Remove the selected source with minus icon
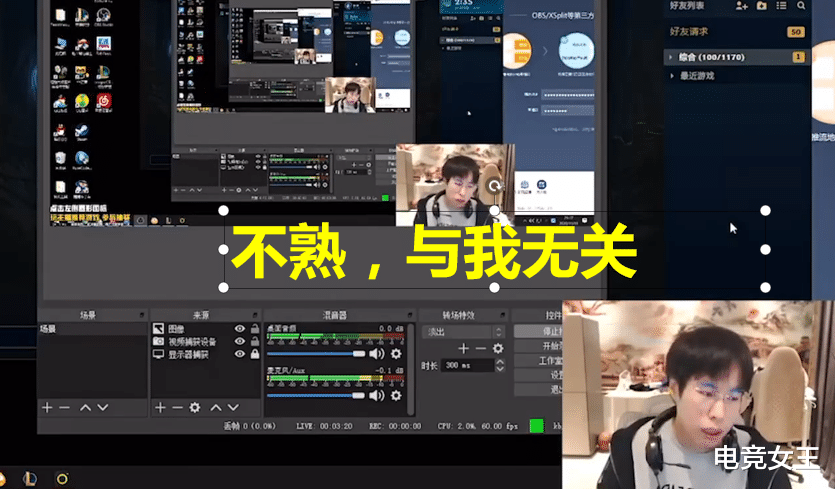The width and height of the screenshot is (835, 489). point(177,408)
